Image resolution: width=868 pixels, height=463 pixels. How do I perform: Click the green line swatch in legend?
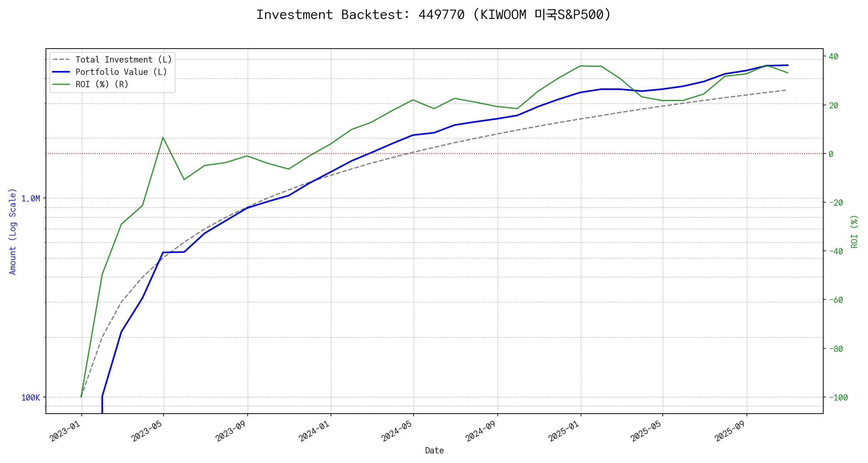61,84
